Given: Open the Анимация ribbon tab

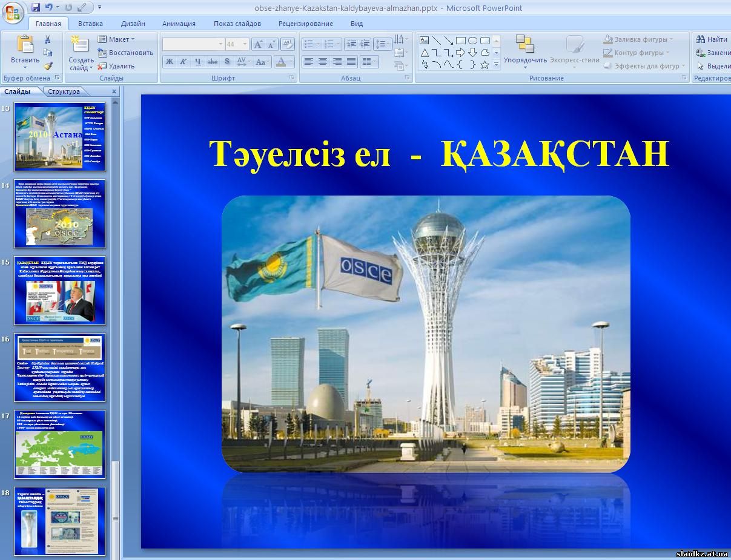Looking at the screenshot, I should pyautogui.click(x=179, y=24).
